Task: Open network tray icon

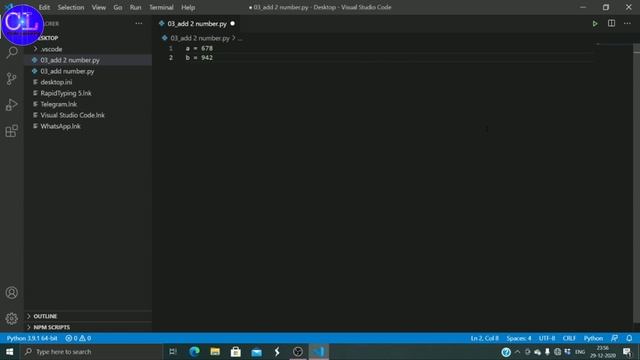Action: (557, 352)
